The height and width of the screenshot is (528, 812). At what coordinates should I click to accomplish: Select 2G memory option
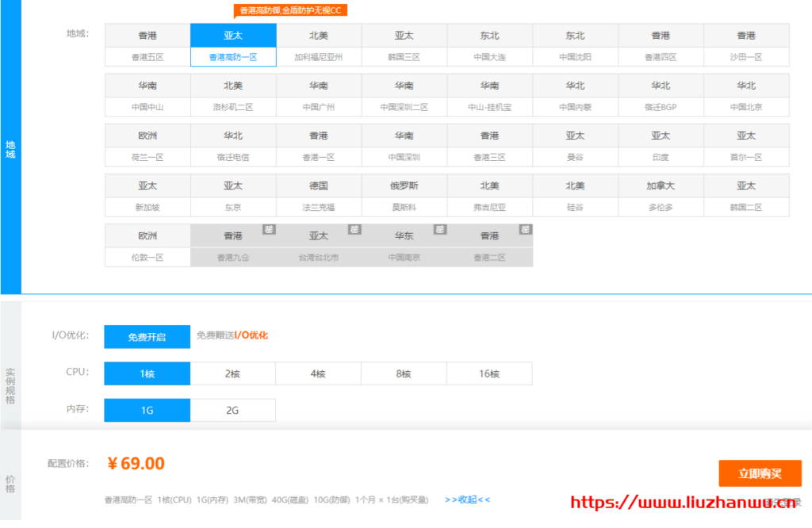tap(232, 410)
